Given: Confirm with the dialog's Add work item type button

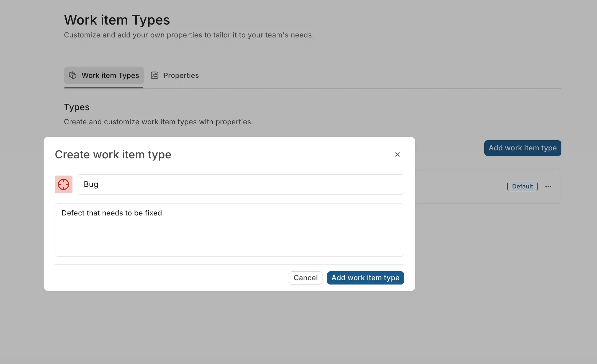Looking at the screenshot, I should 365,278.
